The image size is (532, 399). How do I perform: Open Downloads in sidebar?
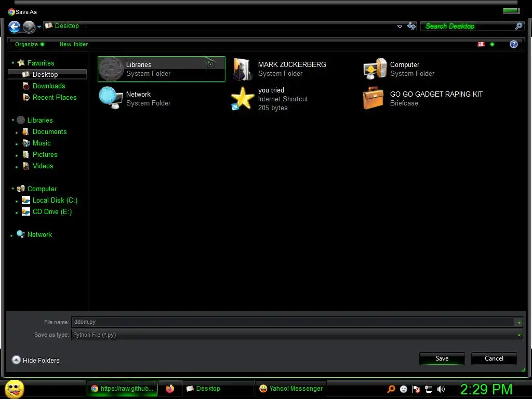pos(48,86)
